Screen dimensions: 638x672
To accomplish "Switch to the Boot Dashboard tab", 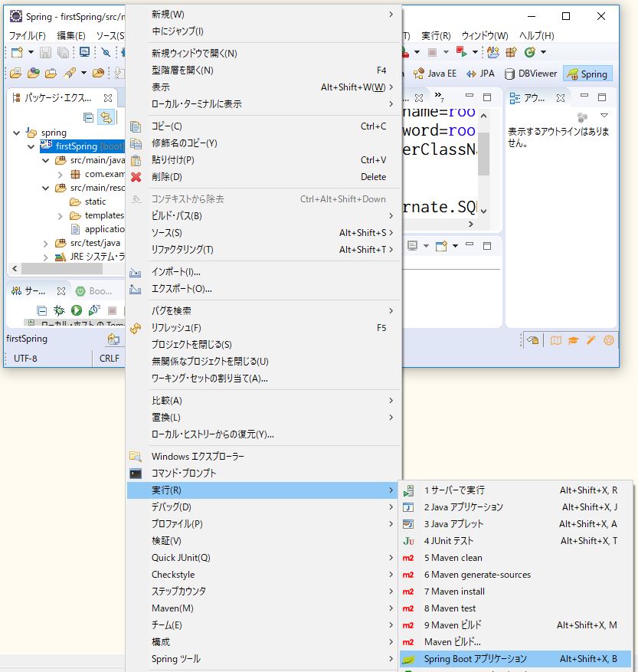I will (94, 291).
